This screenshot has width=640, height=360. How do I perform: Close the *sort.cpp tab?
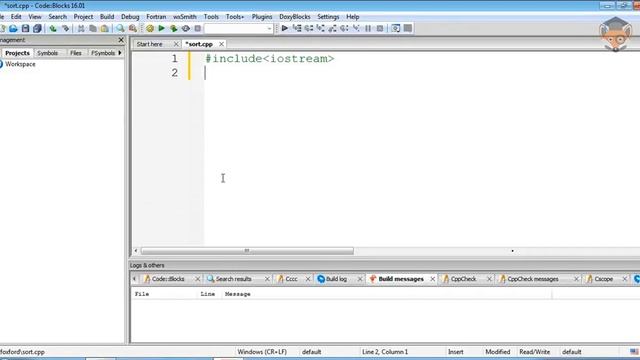click(221, 44)
